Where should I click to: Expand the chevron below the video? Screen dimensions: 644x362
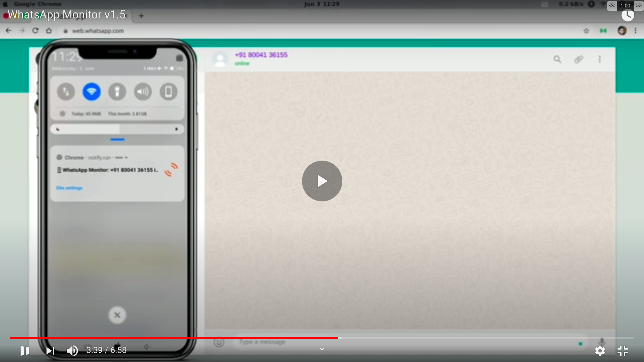pyautogui.click(x=322, y=349)
